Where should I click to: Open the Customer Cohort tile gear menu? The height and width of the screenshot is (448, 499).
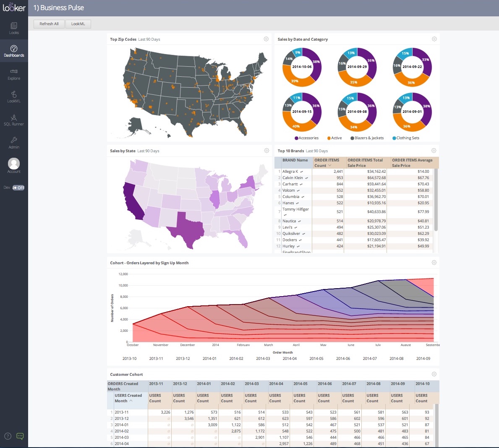click(x=434, y=374)
